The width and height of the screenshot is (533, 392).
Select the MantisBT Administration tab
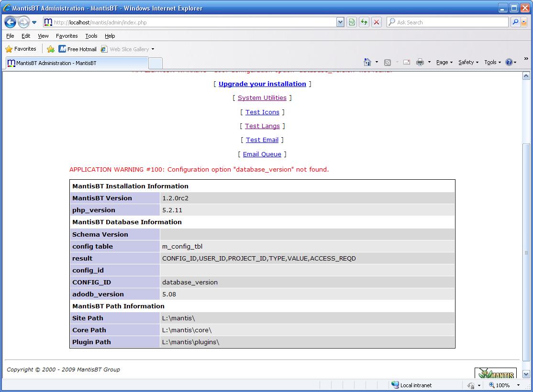(77, 63)
